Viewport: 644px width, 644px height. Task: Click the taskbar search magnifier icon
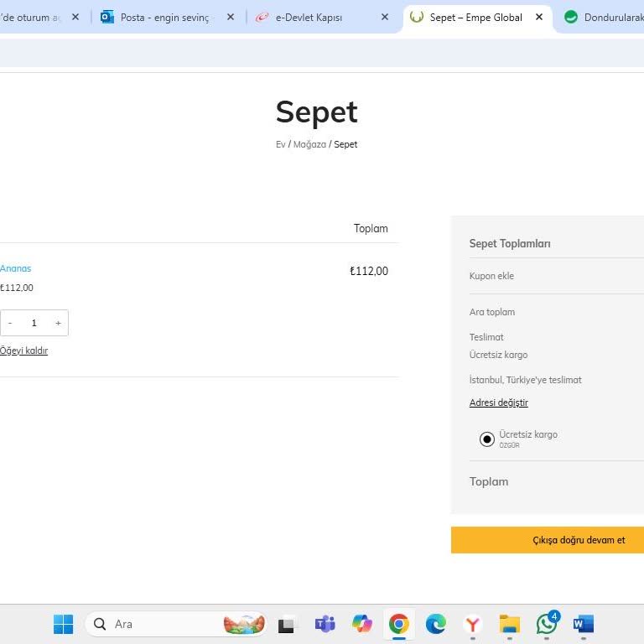(x=100, y=624)
